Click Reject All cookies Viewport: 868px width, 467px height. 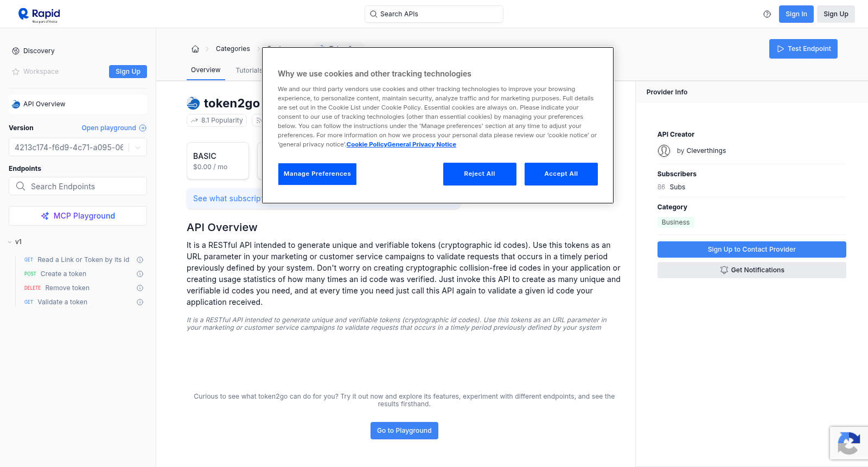(480, 174)
